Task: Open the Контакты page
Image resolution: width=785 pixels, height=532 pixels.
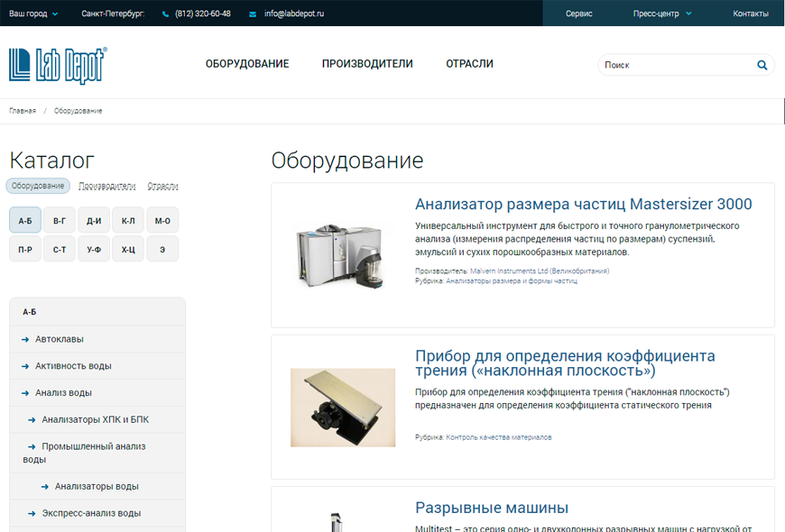Action: click(751, 14)
